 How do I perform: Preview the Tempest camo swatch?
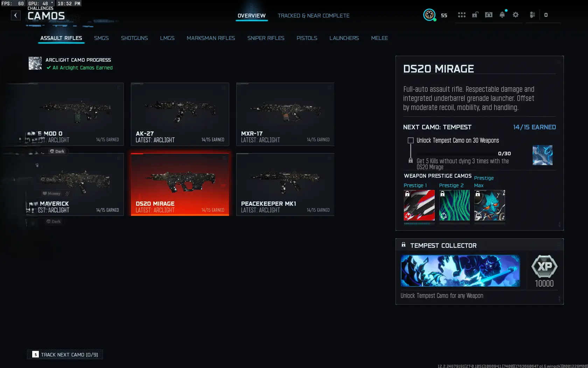[542, 155]
